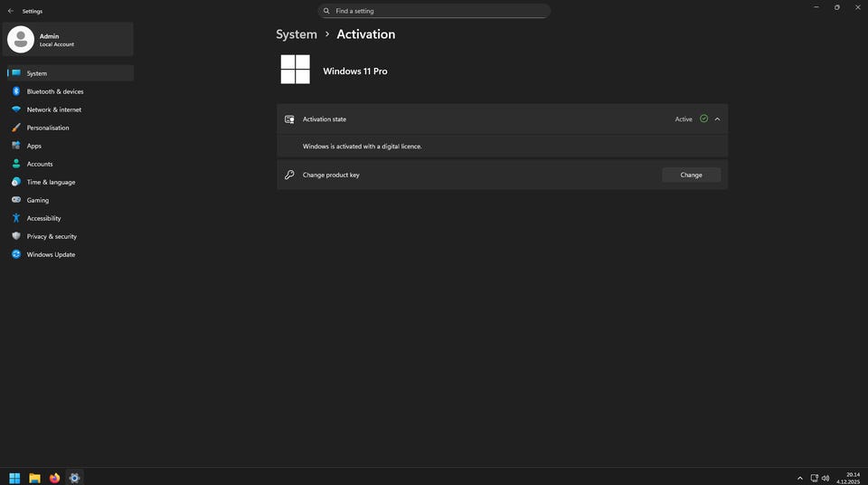Screen dimensions: 868x485
Task: Launch Firefox from the taskbar
Action: pyautogui.click(x=54, y=478)
